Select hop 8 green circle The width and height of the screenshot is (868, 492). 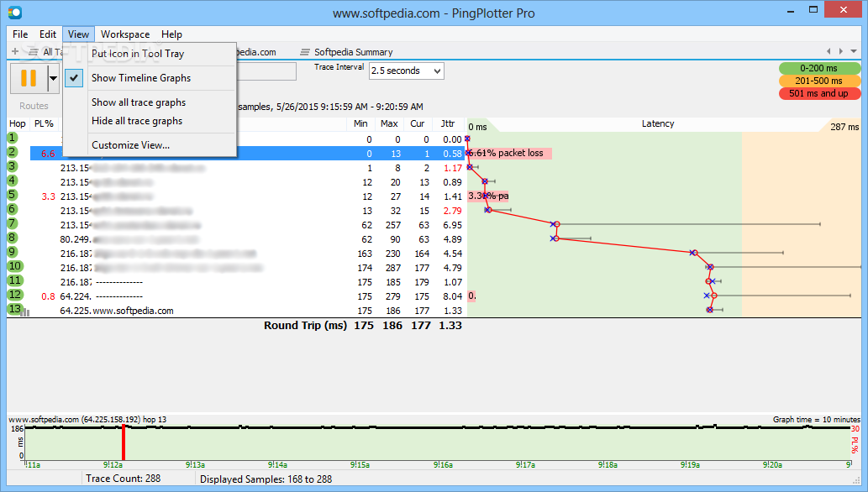coord(13,238)
